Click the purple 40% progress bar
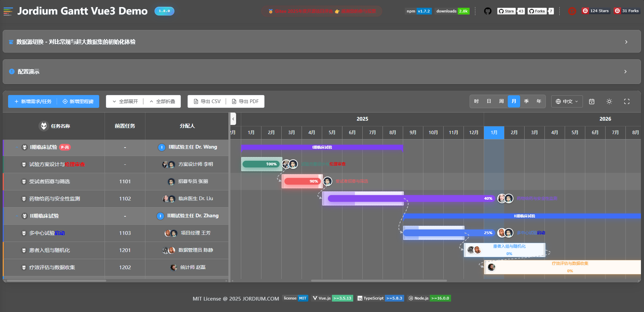This screenshot has width=644, height=312. [x=411, y=198]
